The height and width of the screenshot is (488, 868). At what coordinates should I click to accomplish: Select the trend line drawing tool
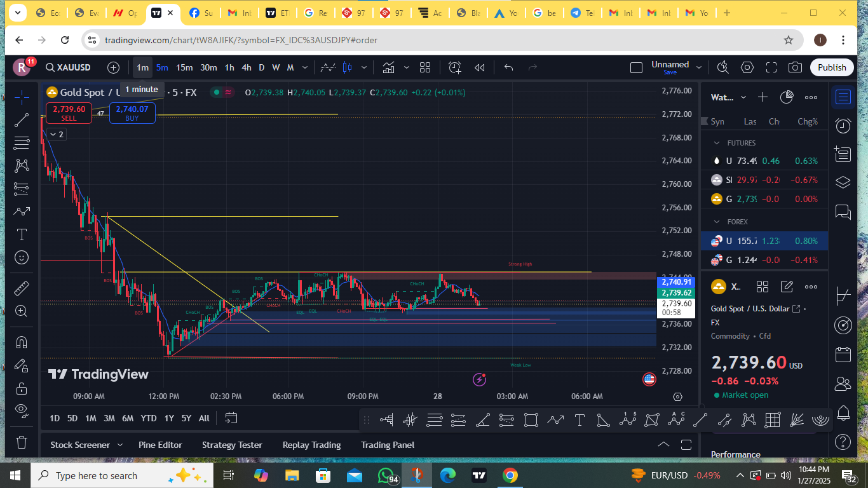[22, 119]
